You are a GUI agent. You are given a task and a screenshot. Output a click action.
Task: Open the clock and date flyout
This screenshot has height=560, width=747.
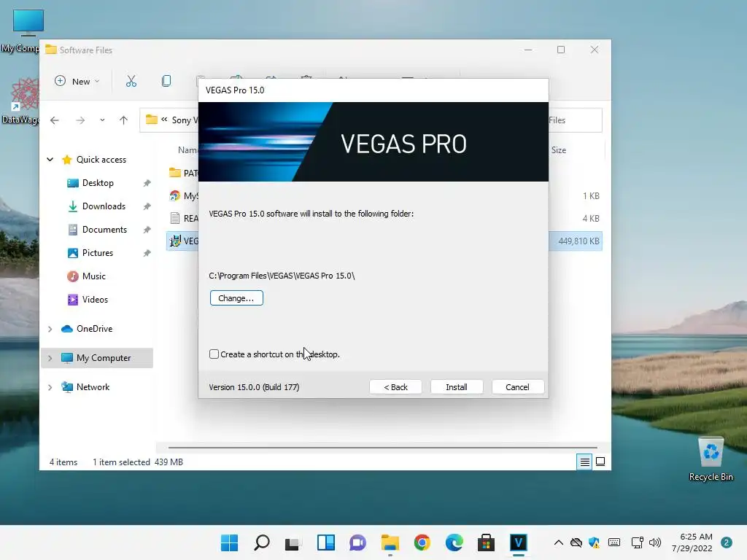tap(692, 542)
